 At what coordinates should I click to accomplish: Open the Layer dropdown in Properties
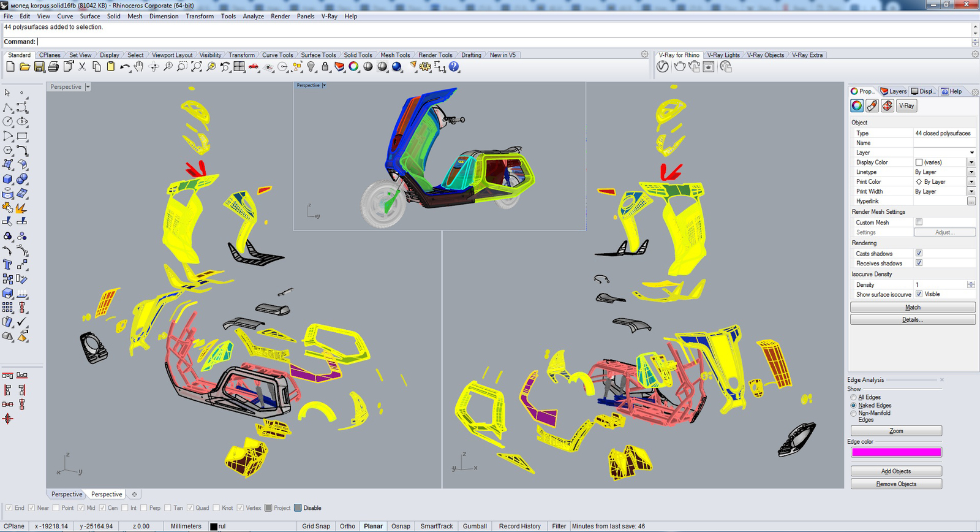(971, 153)
